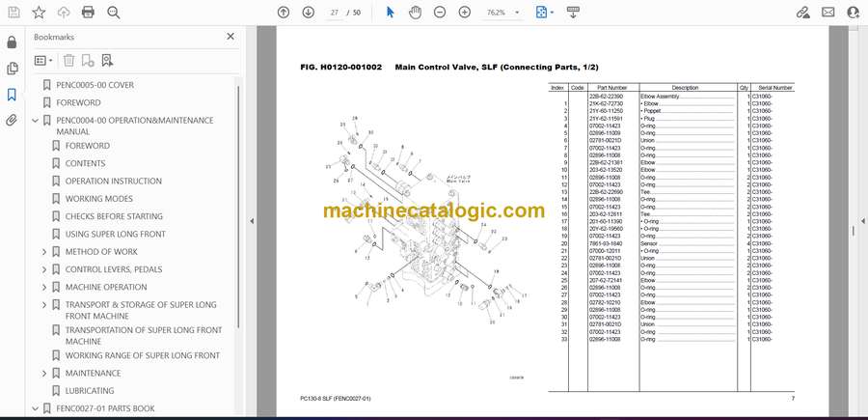
Task: Collapse the left navigation pane arrow
Action: (x=252, y=221)
